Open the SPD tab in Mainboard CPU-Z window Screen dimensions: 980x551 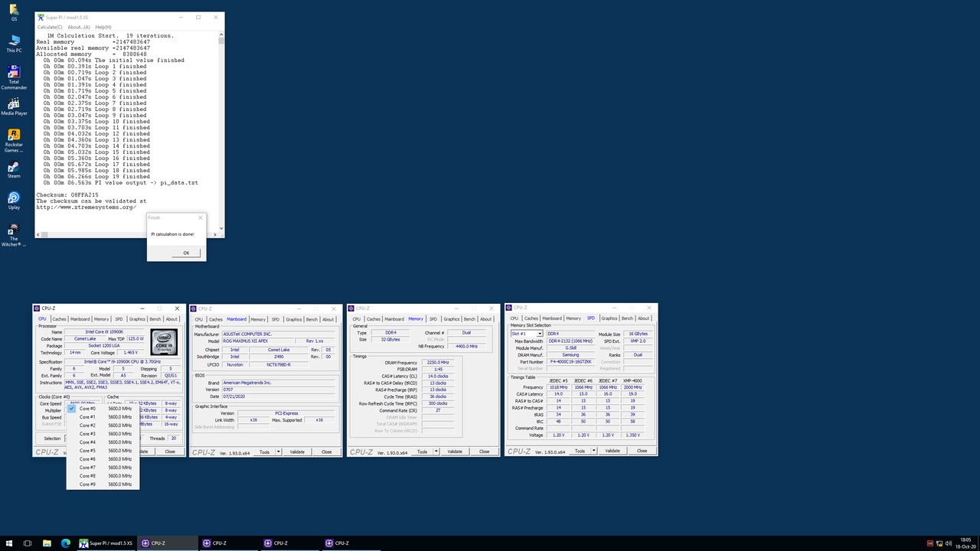click(276, 319)
